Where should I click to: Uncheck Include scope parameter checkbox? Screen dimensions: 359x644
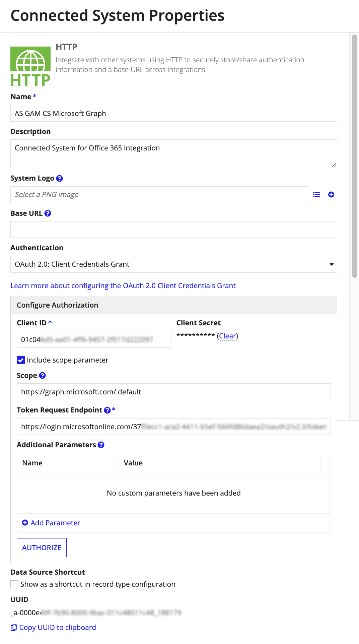pyautogui.click(x=21, y=360)
